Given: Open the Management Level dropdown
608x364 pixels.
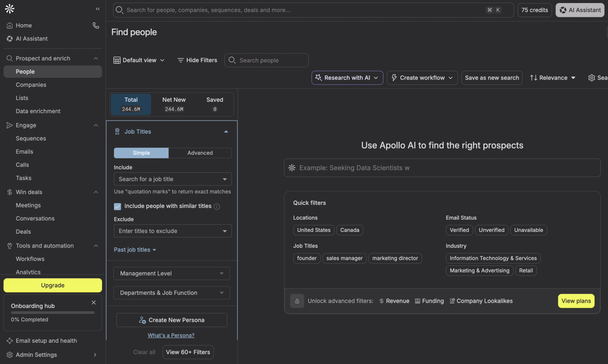Looking at the screenshot, I should pos(172,274).
